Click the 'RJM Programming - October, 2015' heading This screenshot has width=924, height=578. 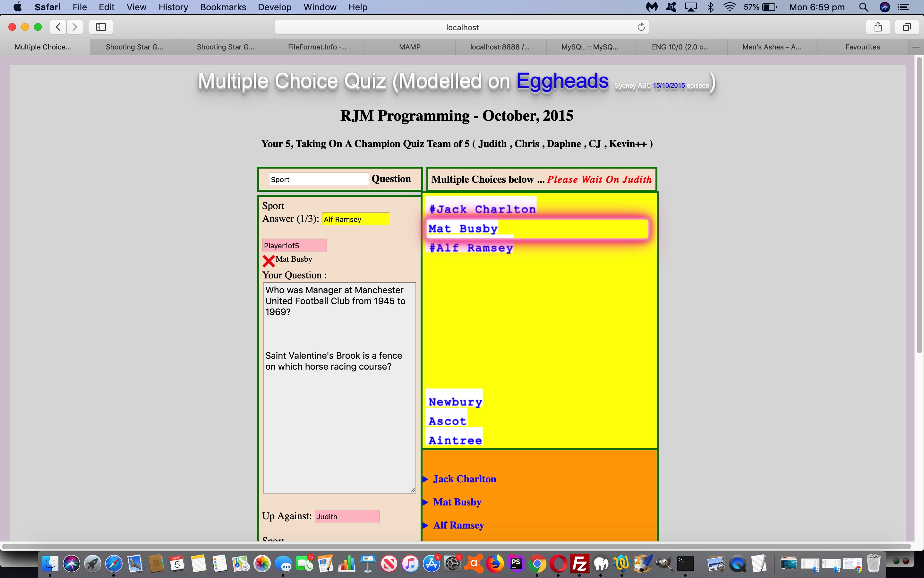pyautogui.click(x=457, y=116)
